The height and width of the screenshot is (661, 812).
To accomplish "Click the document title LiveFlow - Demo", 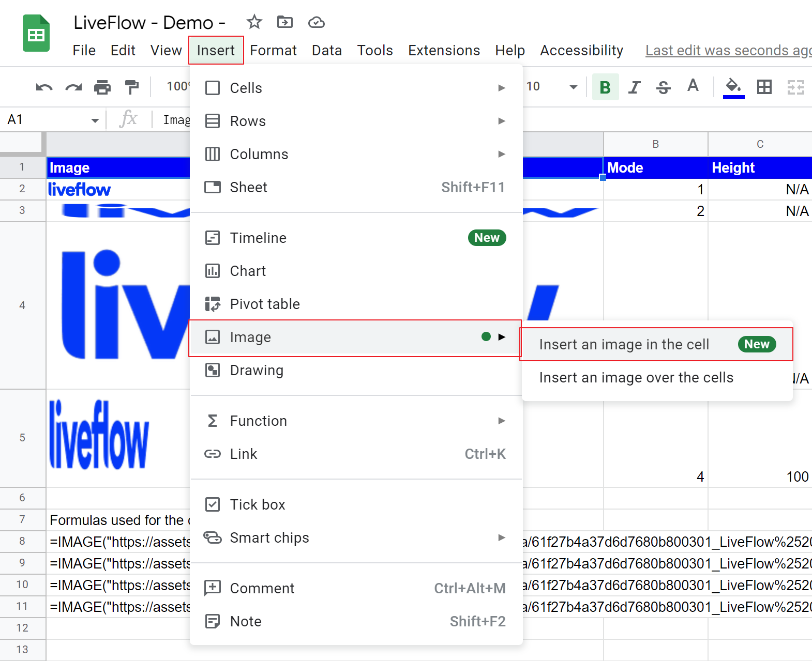I will (x=149, y=22).
